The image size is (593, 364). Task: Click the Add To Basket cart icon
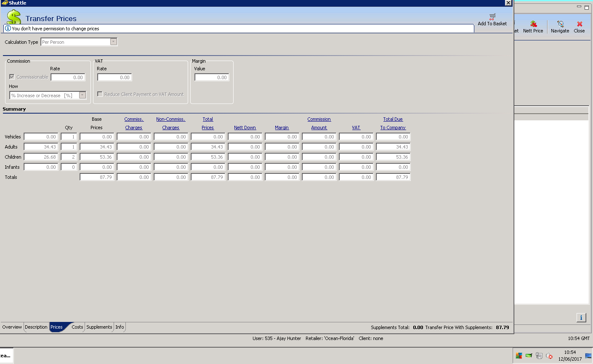pyautogui.click(x=492, y=17)
